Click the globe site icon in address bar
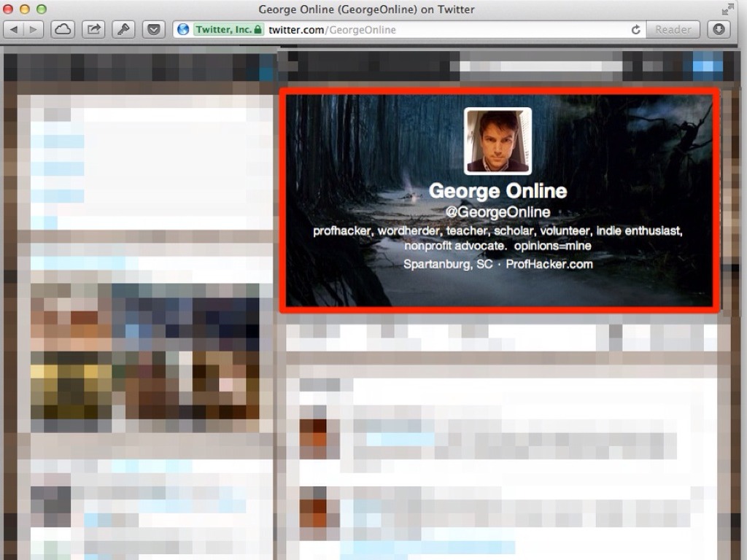The image size is (747, 560). [x=183, y=30]
